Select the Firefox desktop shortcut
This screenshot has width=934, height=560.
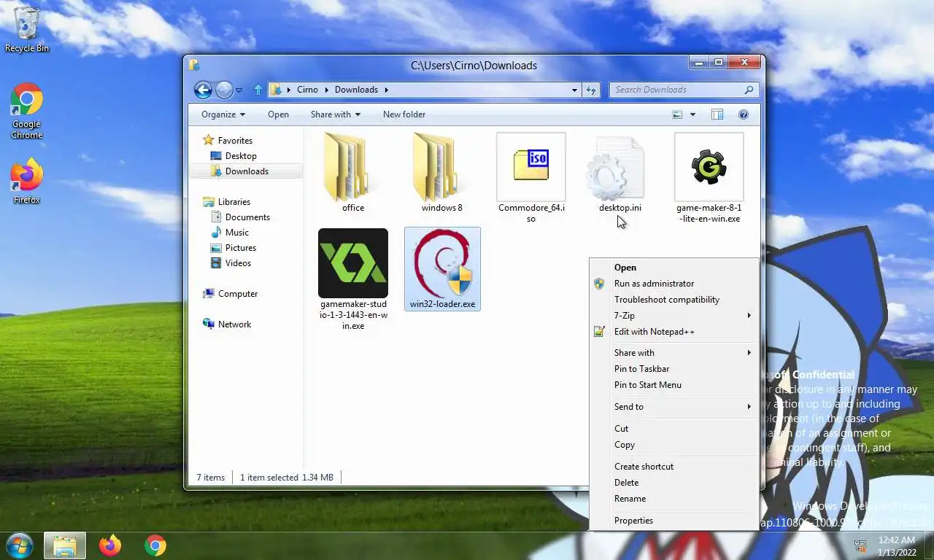click(27, 181)
